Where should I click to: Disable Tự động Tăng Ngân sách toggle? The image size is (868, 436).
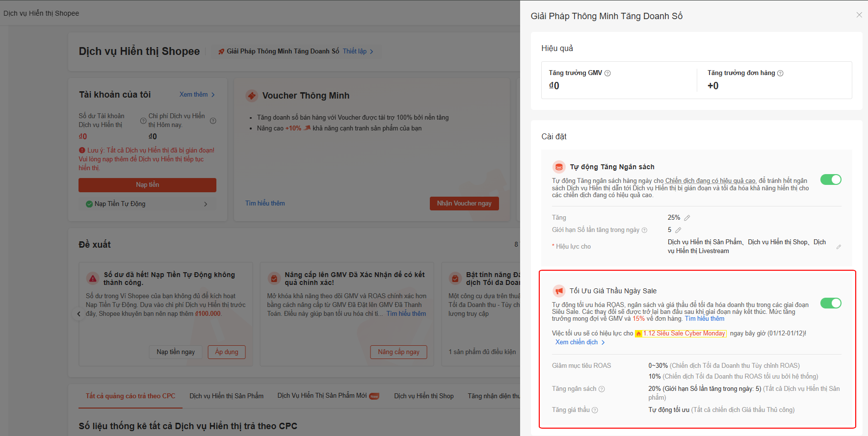[x=830, y=180]
